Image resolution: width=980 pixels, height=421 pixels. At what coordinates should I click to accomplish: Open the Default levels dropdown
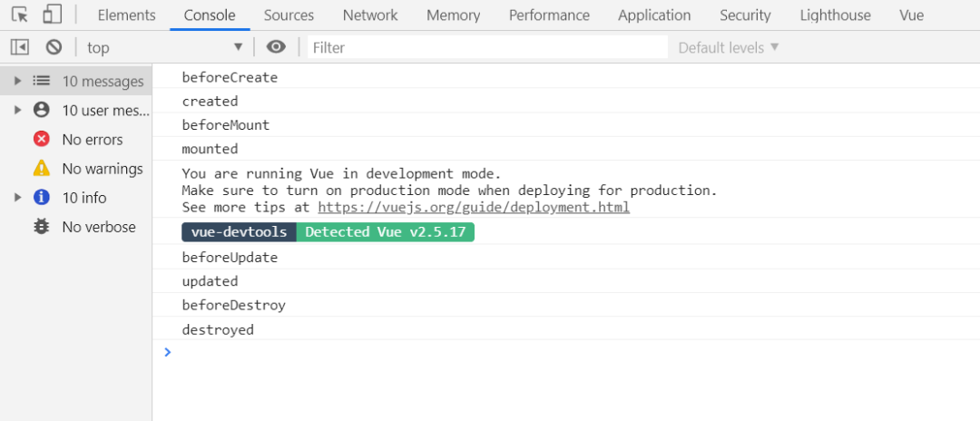click(x=729, y=47)
